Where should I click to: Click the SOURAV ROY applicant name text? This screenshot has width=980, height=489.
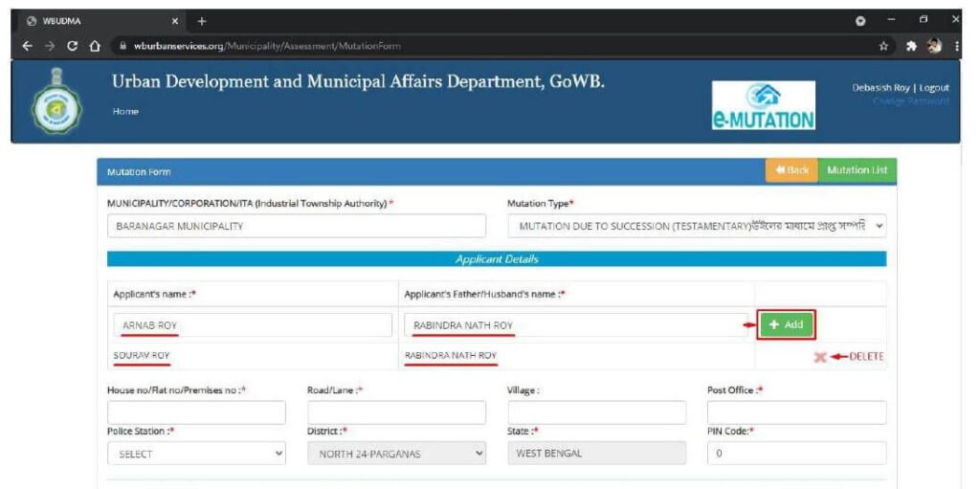click(142, 356)
